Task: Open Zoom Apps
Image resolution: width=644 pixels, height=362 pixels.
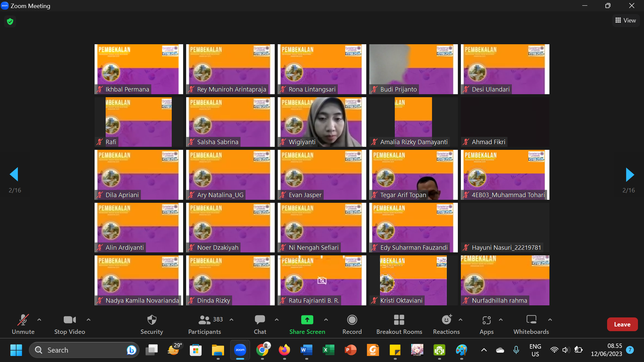Action: point(487,324)
